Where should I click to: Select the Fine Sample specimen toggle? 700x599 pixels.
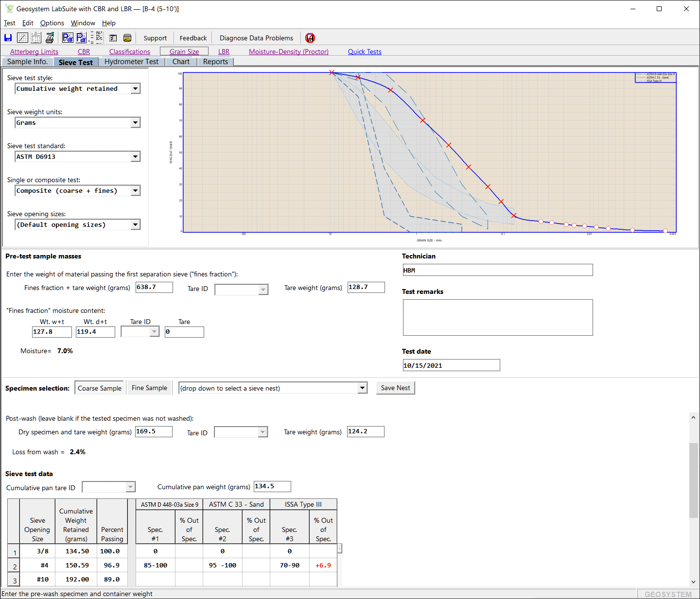click(x=149, y=388)
